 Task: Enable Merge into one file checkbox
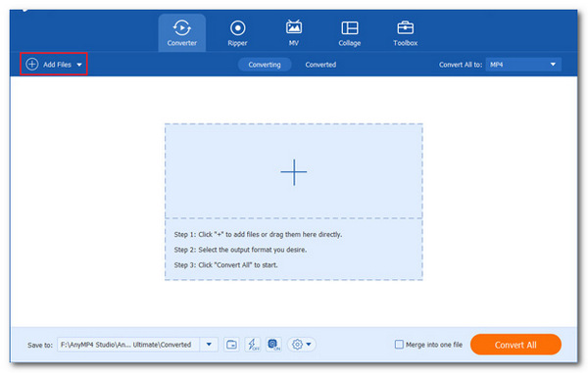(399, 345)
